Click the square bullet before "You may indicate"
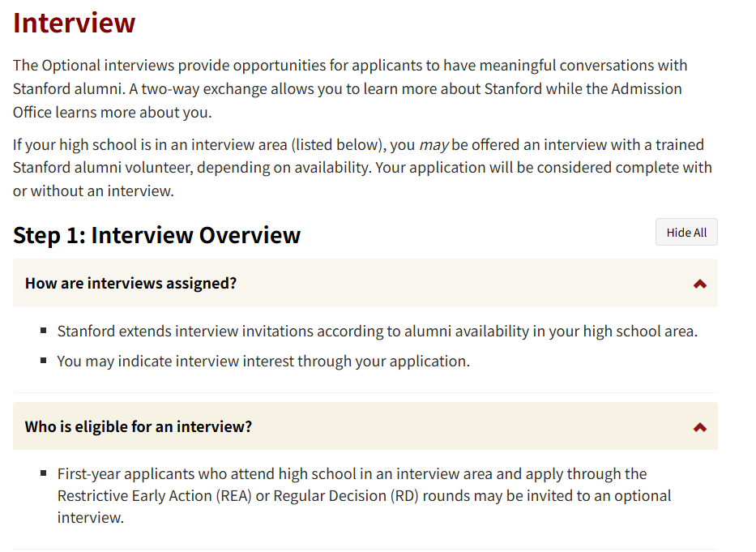Screen dimensions: 756x552 (x=44, y=361)
